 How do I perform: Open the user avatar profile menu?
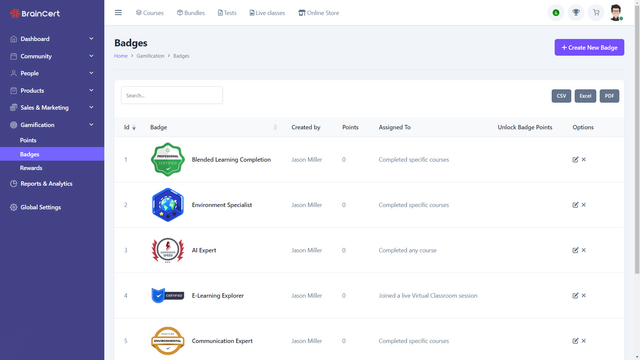[x=616, y=13]
